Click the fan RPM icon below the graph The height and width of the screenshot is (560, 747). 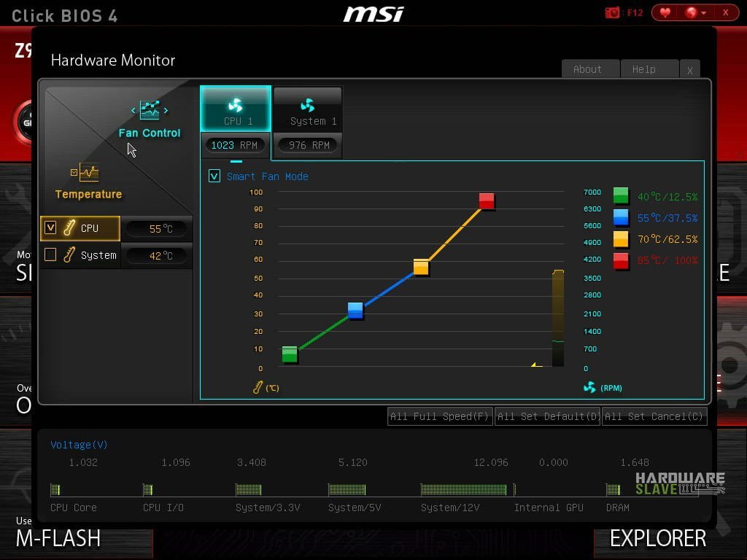coord(589,387)
